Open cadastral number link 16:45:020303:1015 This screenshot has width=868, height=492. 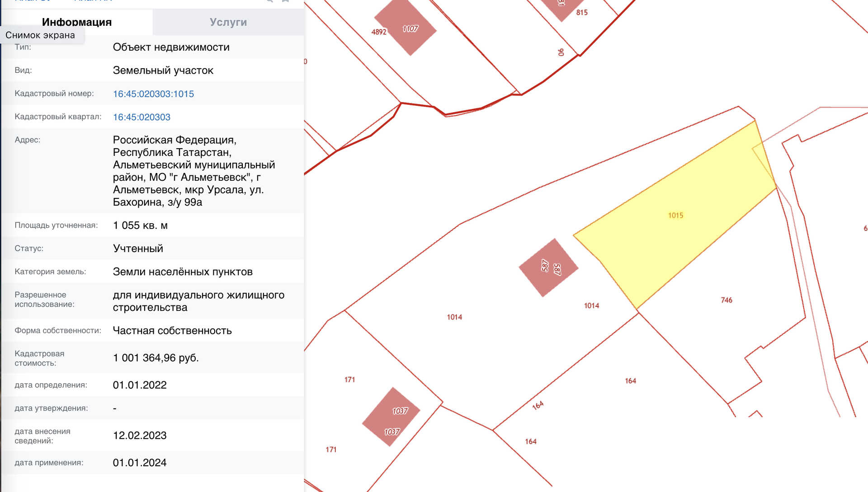(153, 94)
